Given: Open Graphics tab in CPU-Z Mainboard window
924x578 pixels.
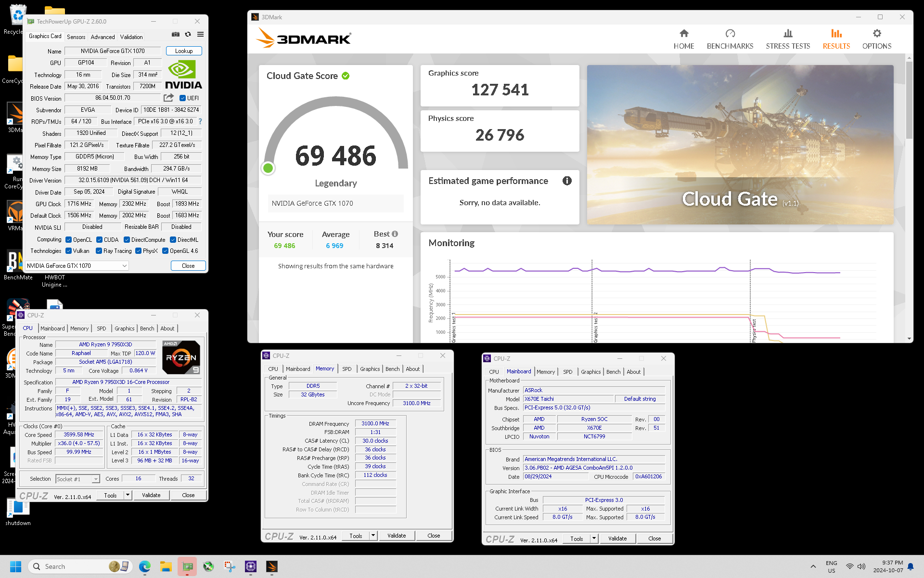Looking at the screenshot, I should pyautogui.click(x=590, y=372).
